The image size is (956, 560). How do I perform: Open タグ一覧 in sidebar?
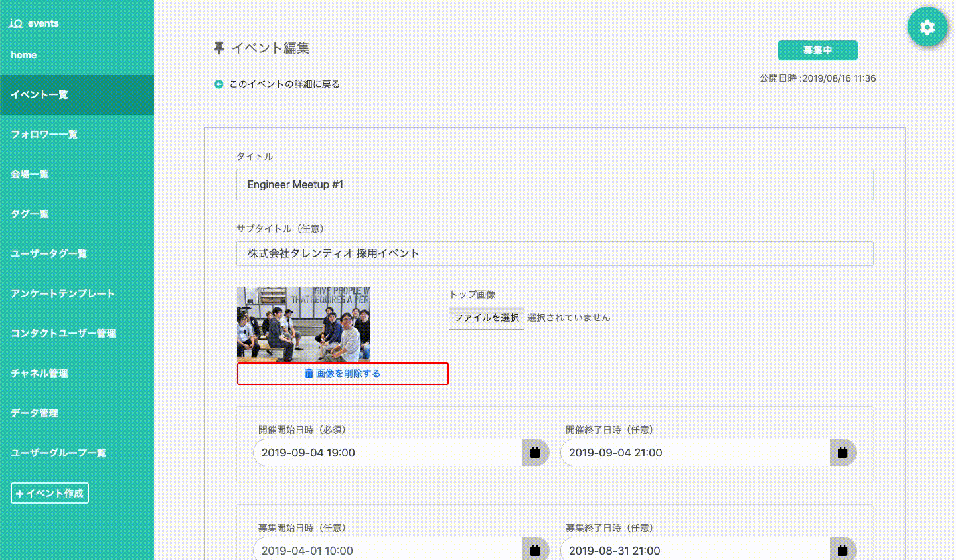click(77, 214)
